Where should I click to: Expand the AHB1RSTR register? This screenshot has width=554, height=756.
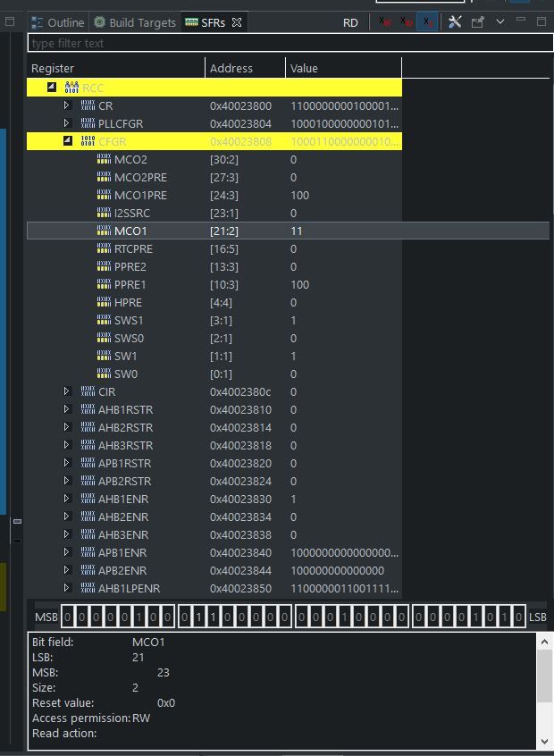67,409
